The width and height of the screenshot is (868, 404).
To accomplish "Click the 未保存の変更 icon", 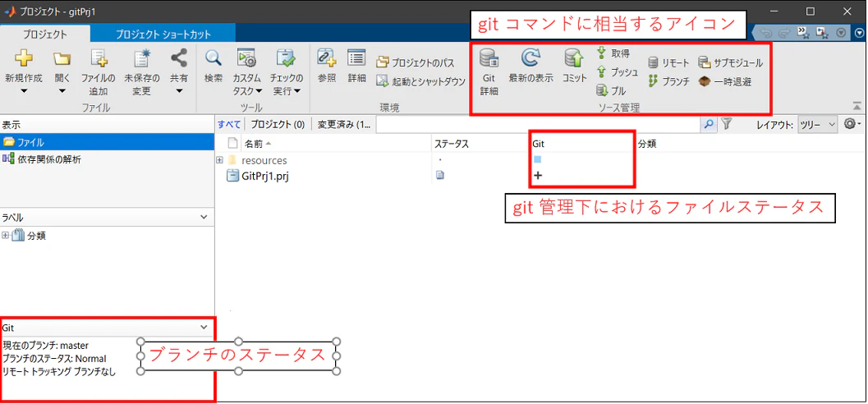I will (x=142, y=58).
